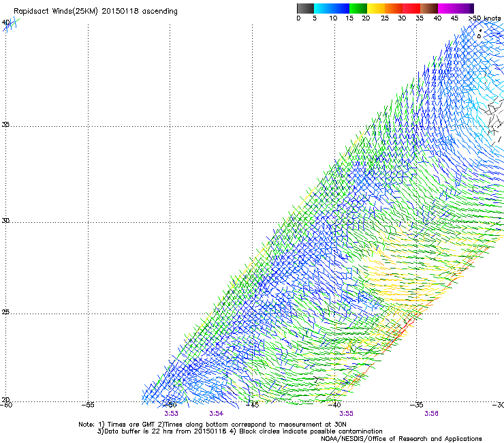Click the note 'Data buffer is 22 hrs'
This screenshot has height=443, width=504.
pyautogui.click(x=133, y=431)
